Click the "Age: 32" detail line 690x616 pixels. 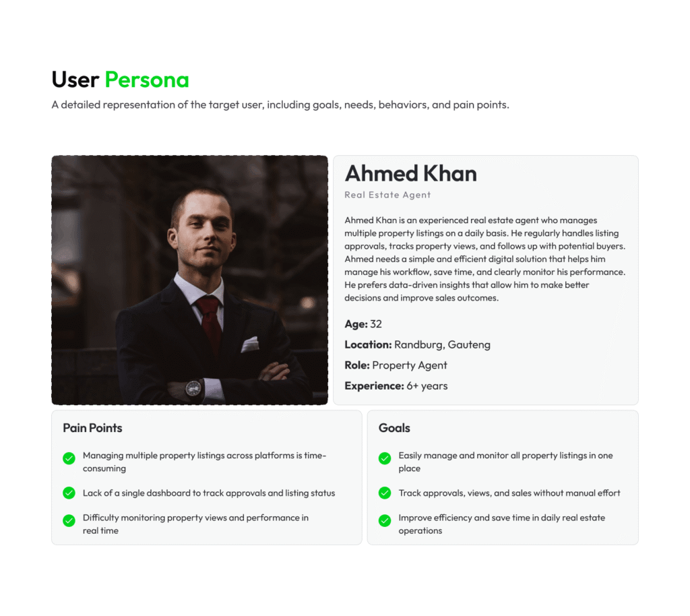tap(363, 324)
